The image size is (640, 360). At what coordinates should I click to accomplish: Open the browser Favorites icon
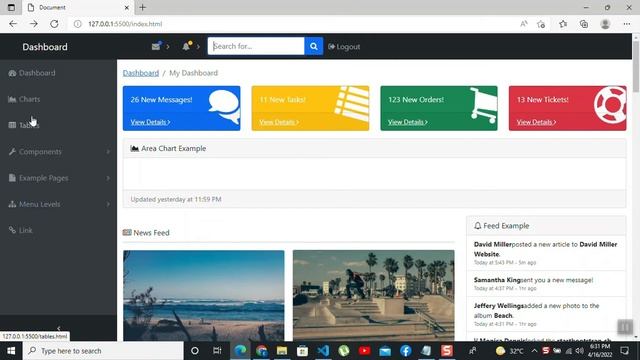tap(563, 24)
